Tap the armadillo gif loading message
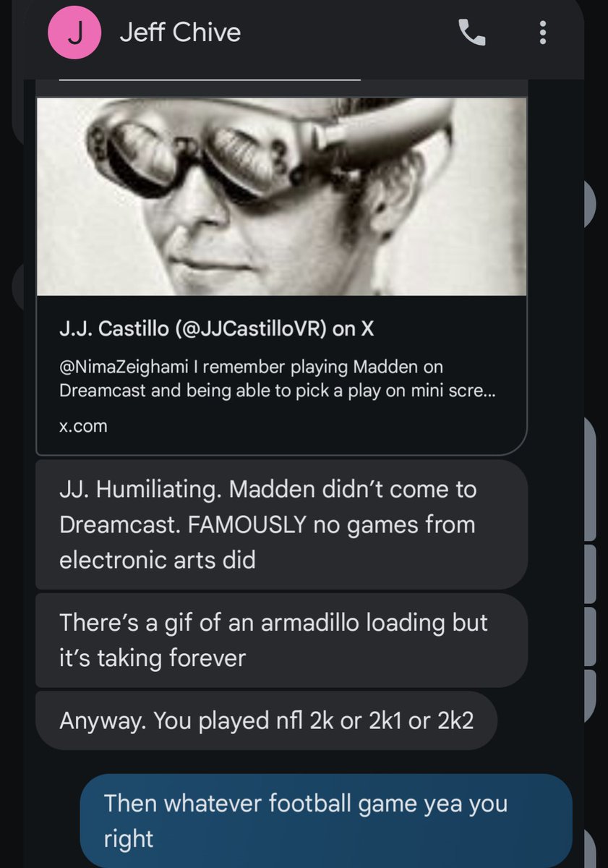 [281, 640]
